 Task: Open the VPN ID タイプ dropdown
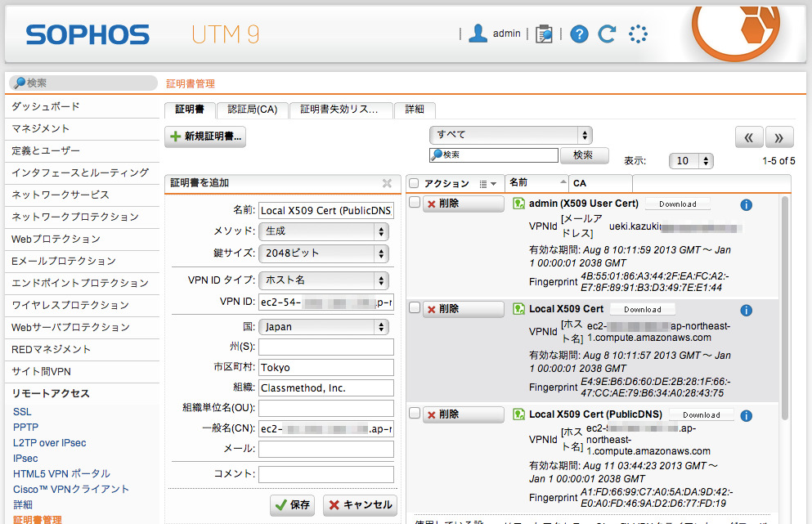(324, 280)
